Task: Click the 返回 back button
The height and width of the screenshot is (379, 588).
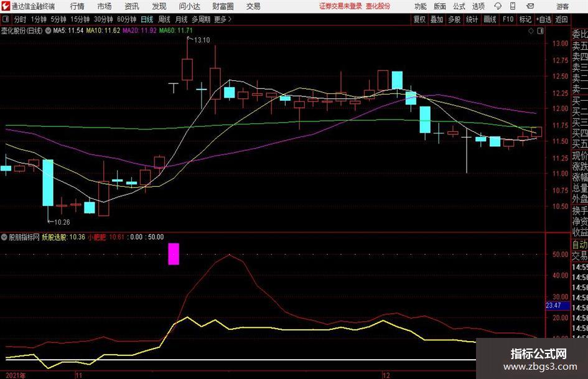Action: point(561,19)
